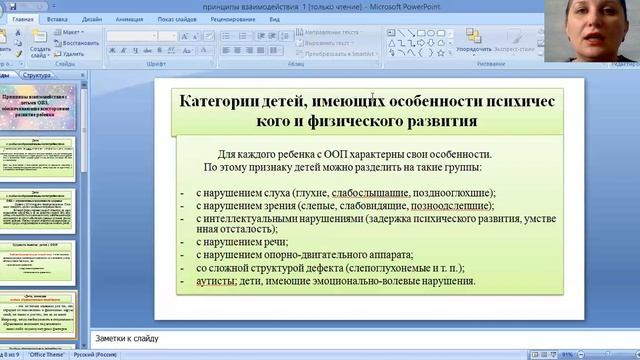Click the Удалить slide button
Image resolution: width=640 pixels, height=360 pixels.
tap(69, 54)
